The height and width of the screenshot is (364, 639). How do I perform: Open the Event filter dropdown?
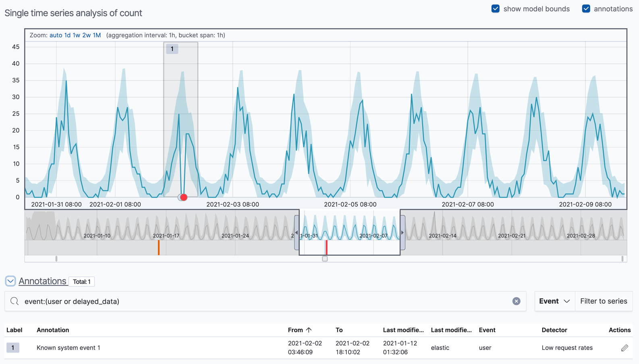click(x=554, y=301)
